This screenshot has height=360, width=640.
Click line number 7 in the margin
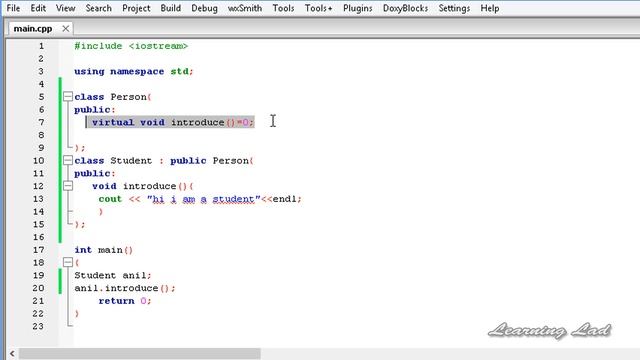coord(41,122)
